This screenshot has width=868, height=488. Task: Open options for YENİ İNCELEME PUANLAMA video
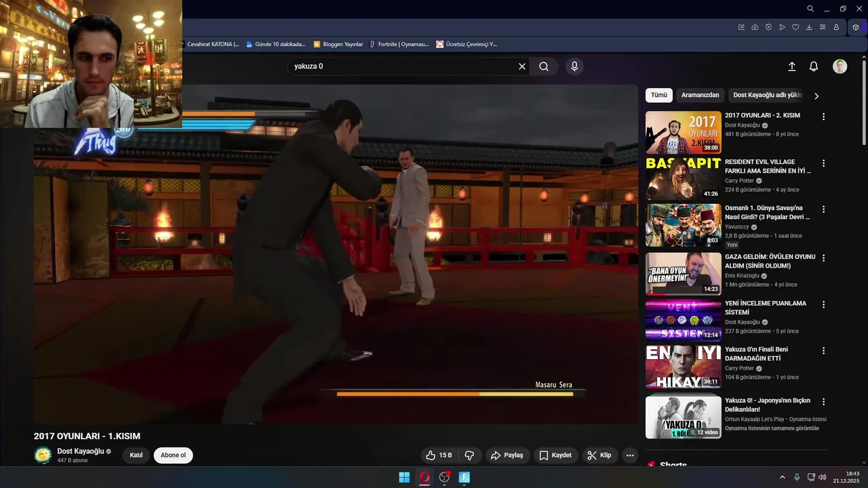coord(824,304)
